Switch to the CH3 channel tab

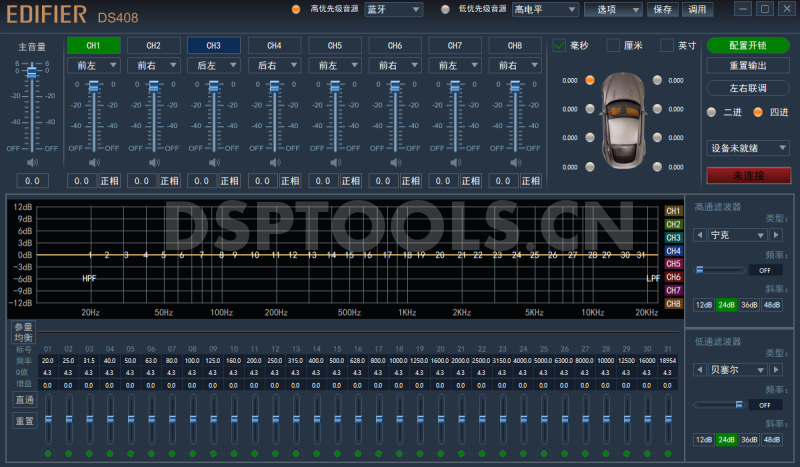(x=213, y=46)
